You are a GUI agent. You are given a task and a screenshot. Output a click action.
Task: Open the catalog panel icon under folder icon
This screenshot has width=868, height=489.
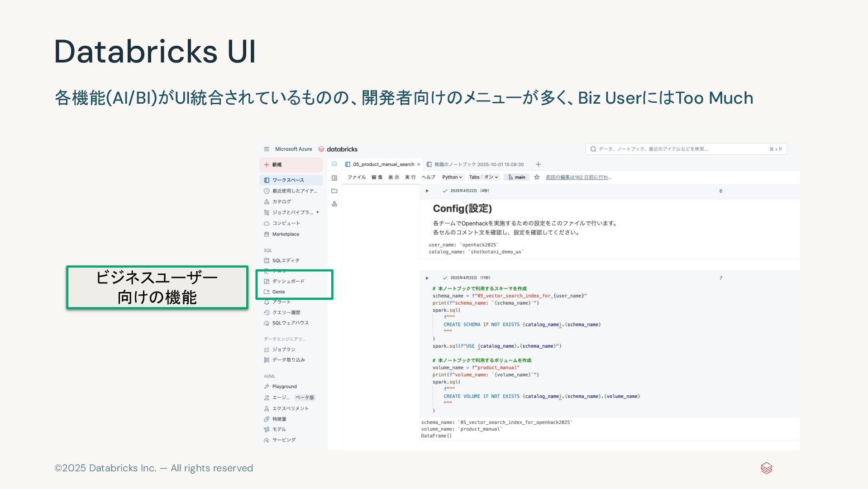pyautogui.click(x=334, y=204)
